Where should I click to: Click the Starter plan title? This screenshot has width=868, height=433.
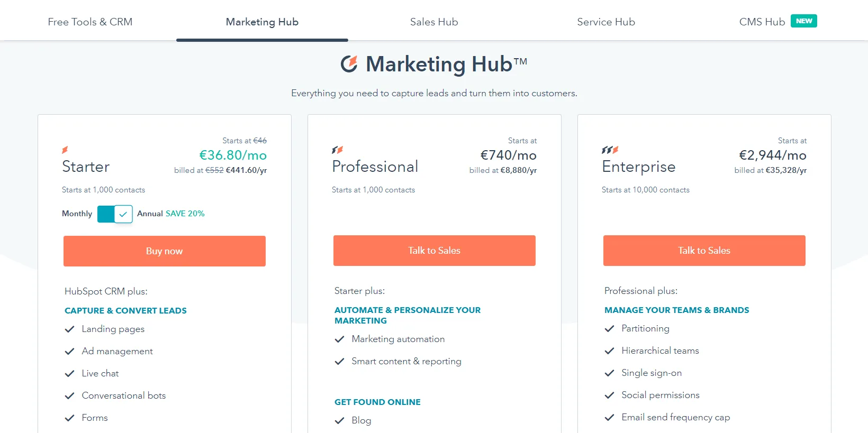pyautogui.click(x=86, y=167)
